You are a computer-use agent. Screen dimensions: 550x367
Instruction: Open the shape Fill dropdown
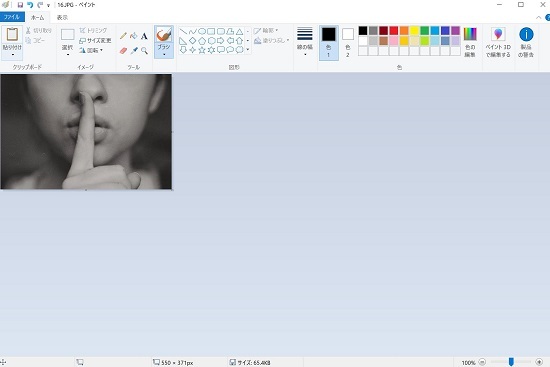coord(271,40)
